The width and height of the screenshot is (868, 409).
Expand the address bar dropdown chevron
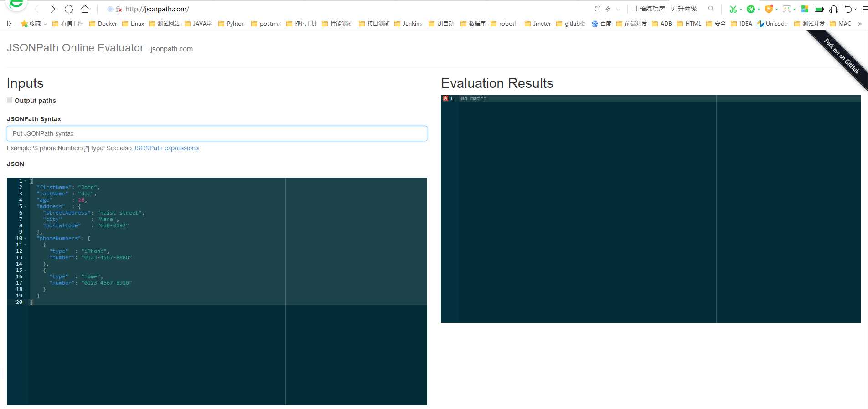click(x=618, y=9)
